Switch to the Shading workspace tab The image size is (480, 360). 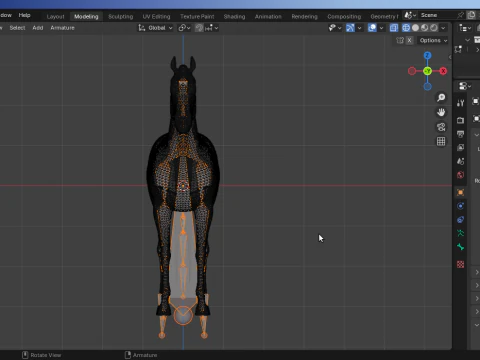coord(234,16)
